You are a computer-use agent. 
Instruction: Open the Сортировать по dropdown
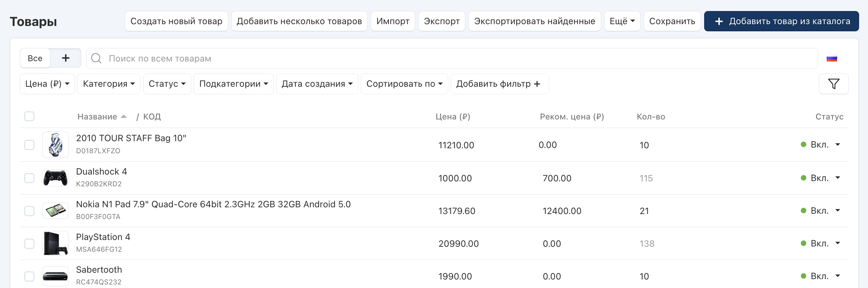[x=404, y=84]
